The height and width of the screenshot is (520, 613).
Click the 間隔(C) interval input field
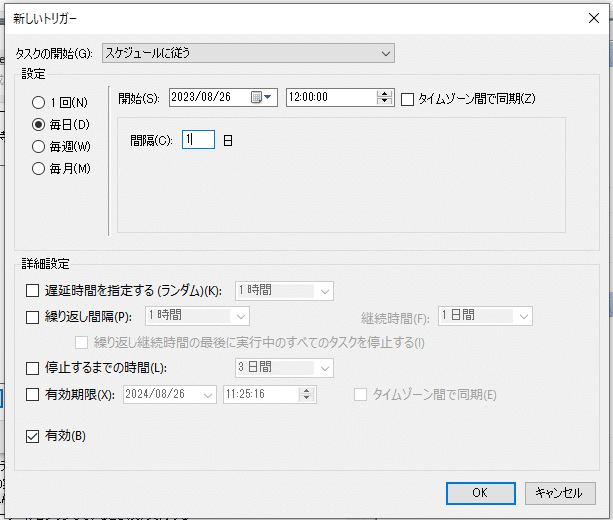[x=198, y=140]
